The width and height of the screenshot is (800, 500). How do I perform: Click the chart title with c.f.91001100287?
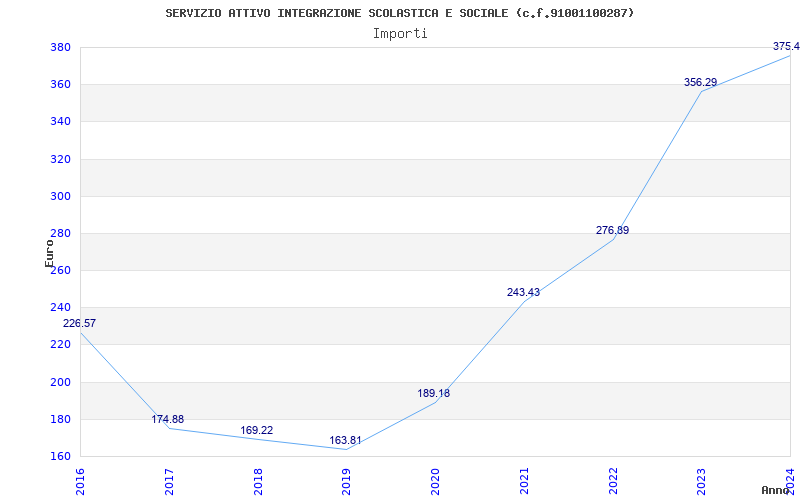coord(399,13)
